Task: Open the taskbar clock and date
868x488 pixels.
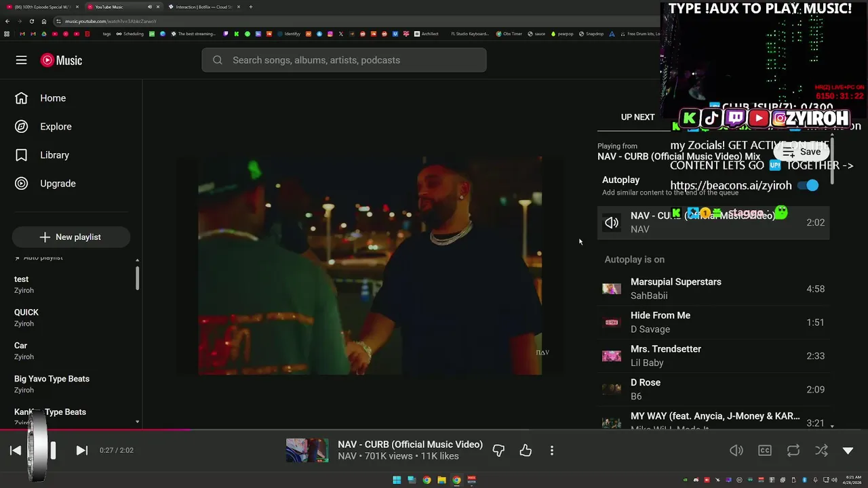Action: (853, 481)
